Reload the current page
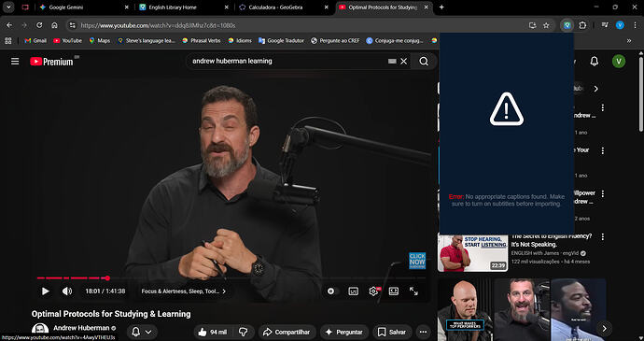 tap(39, 25)
